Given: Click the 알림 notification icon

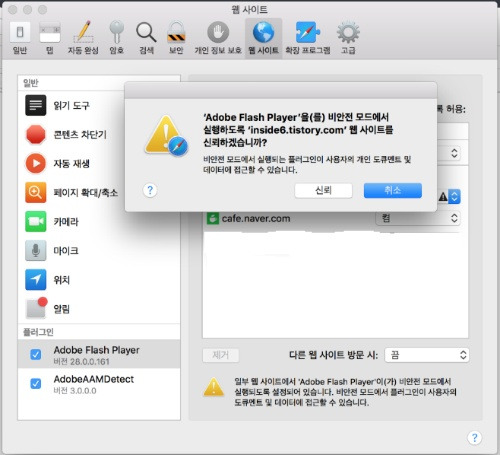Looking at the screenshot, I should [36, 308].
